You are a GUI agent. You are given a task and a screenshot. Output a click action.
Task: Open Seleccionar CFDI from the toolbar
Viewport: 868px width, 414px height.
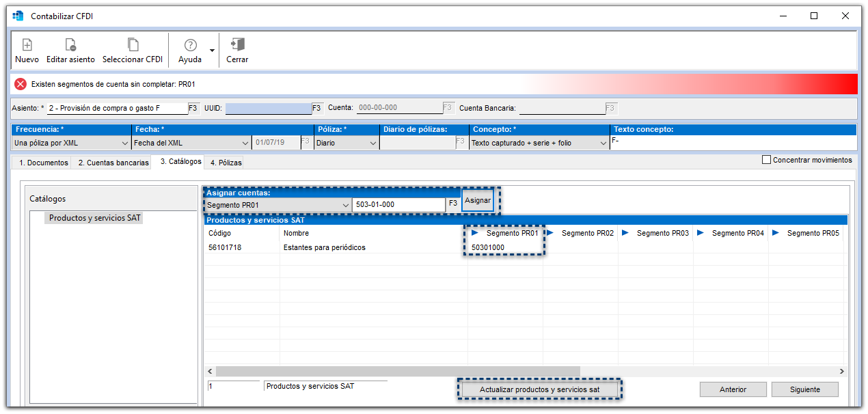[x=132, y=45]
